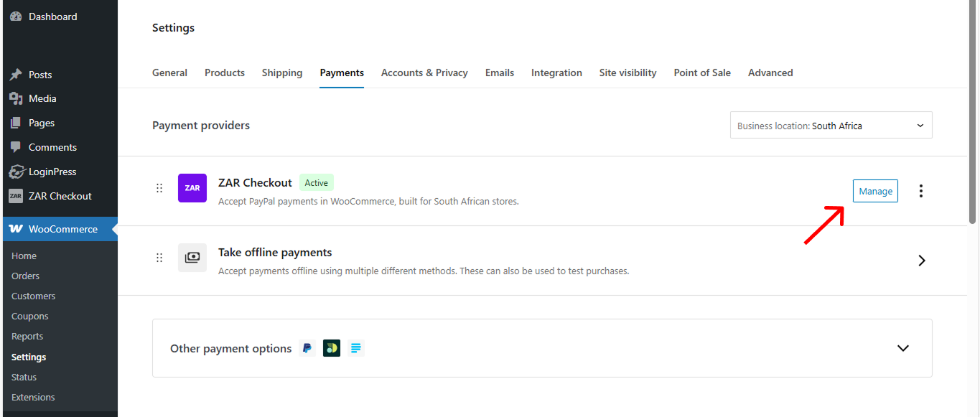Open the WooCommerce sidebar menu
Screen dimensions: 980x417
(x=59, y=229)
